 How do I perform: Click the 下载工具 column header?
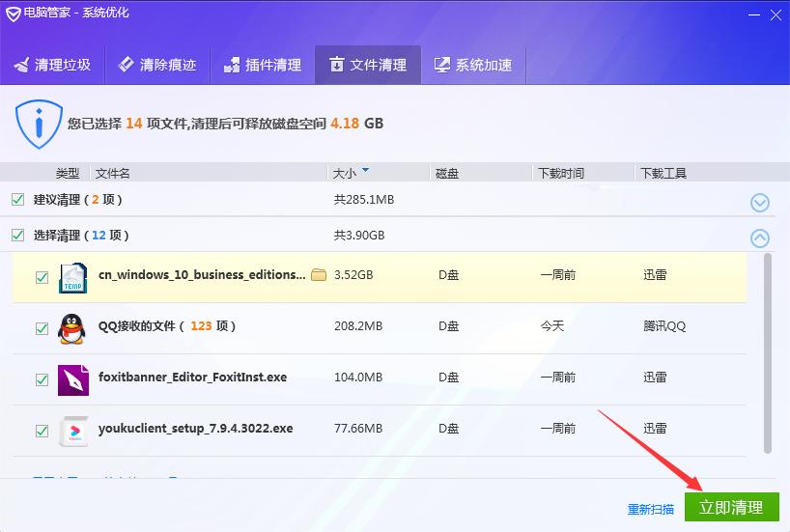[x=663, y=173]
